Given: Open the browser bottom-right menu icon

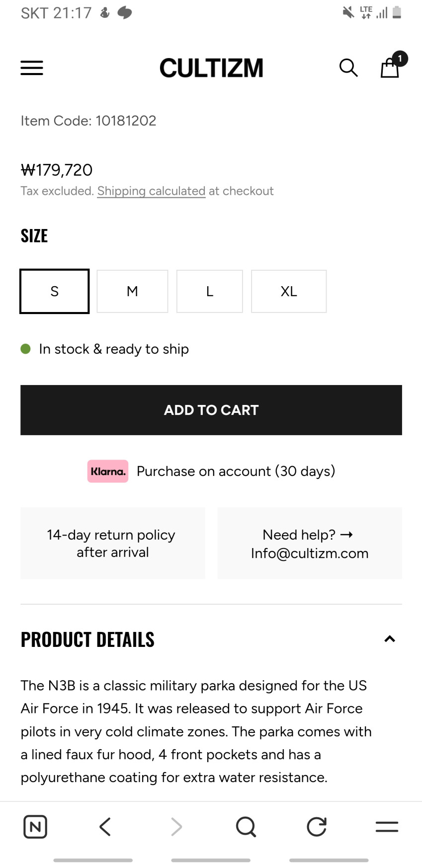Looking at the screenshot, I should click(x=387, y=827).
